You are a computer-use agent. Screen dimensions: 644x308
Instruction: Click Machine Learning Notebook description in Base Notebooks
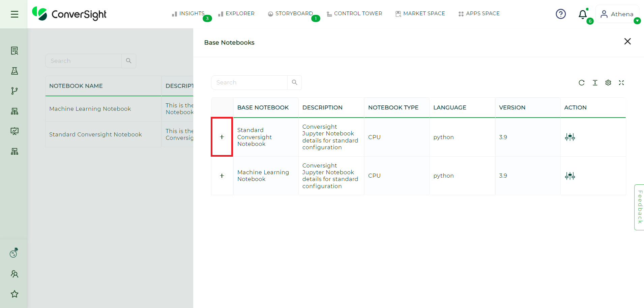(x=330, y=176)
